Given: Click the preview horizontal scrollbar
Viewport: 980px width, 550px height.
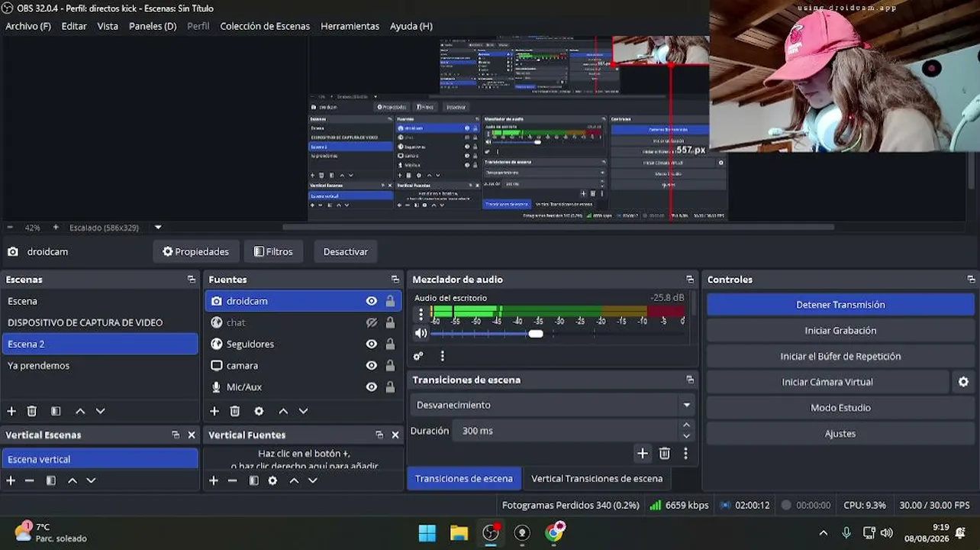Looking at the screenshot, I should point(558,227).
